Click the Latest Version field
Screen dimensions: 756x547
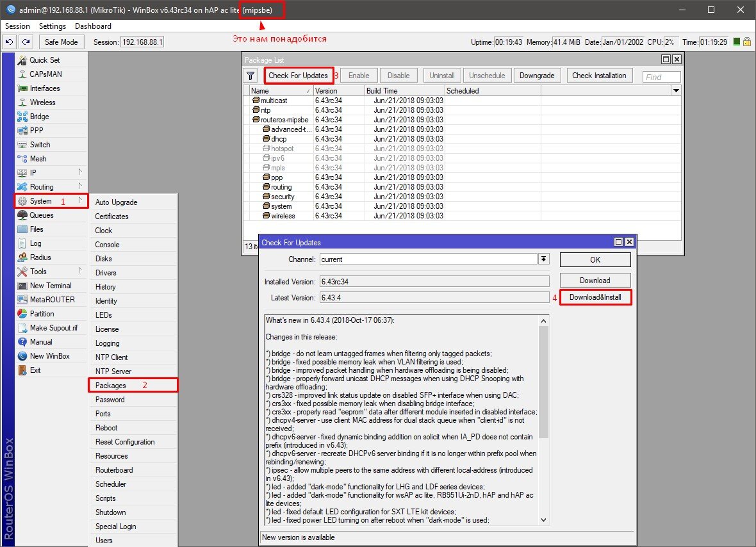coord(434,297)
